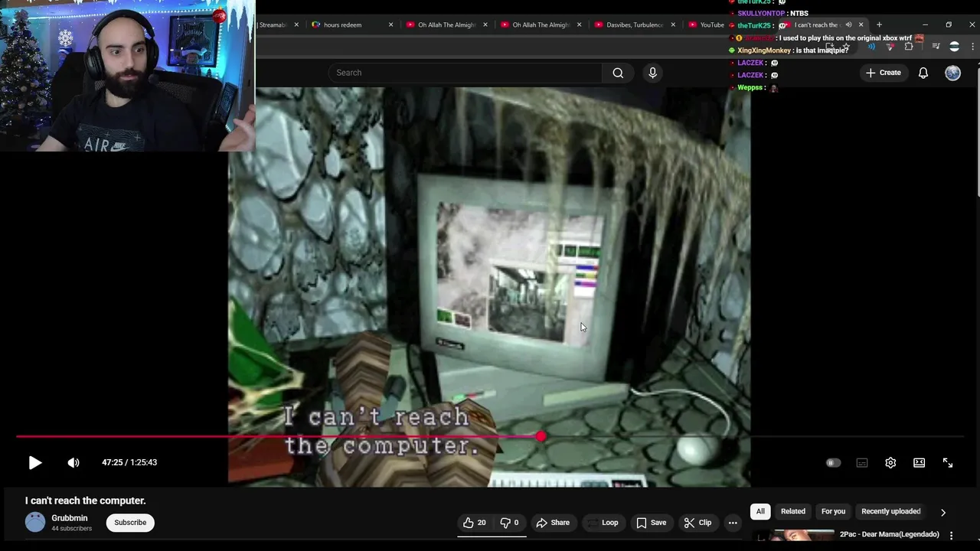Open Grubbmin channel name link
Image resolution: width=980 pixels, height=551 pixels.
[x=69, y=518]
